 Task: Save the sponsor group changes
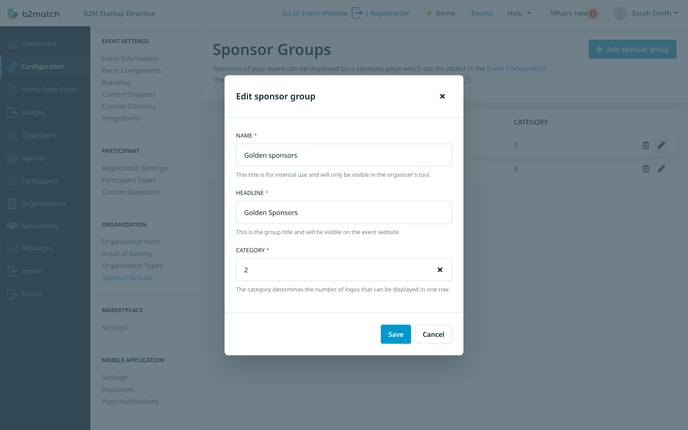(396, 334)
